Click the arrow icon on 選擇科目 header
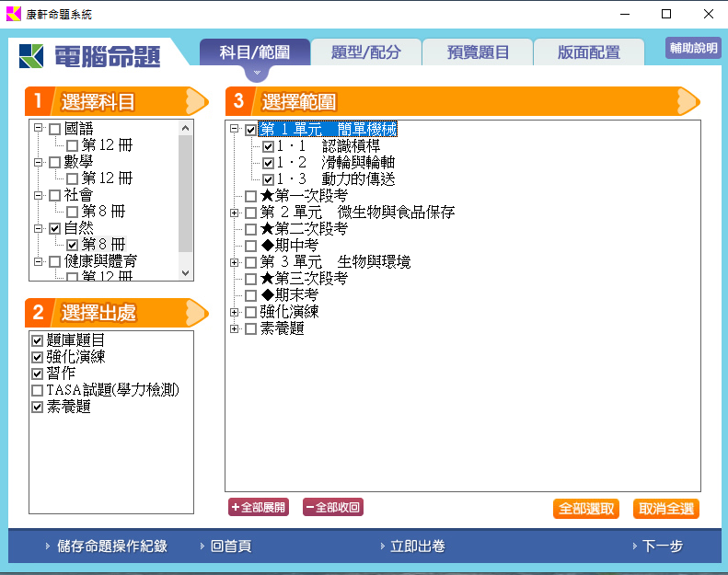This screenshot has height=575, width=728. [x=197, y=100]
